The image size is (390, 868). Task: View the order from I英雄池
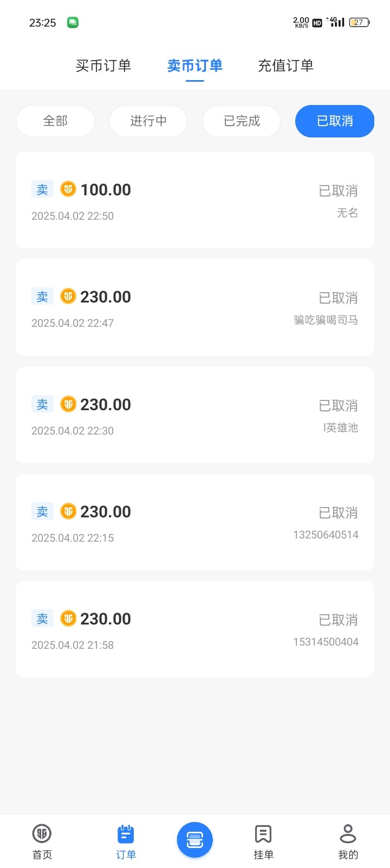coord(195,415)
